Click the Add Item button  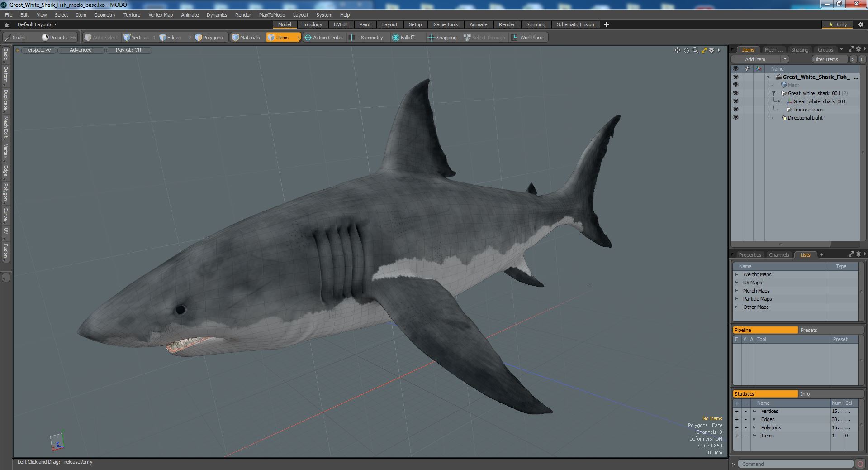755,59
